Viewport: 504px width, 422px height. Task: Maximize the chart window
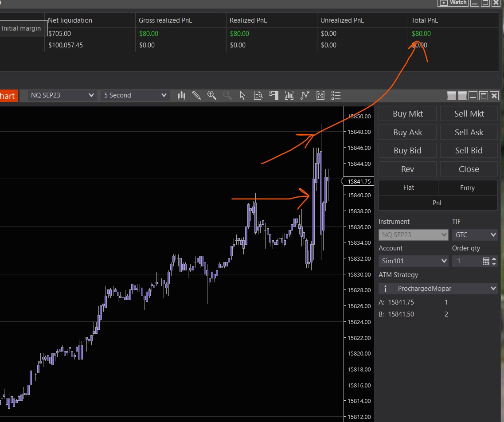(484, 96)
